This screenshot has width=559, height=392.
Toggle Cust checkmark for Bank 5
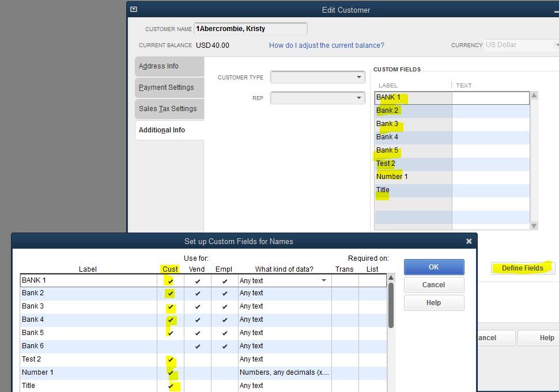click(x=171, y=333)
